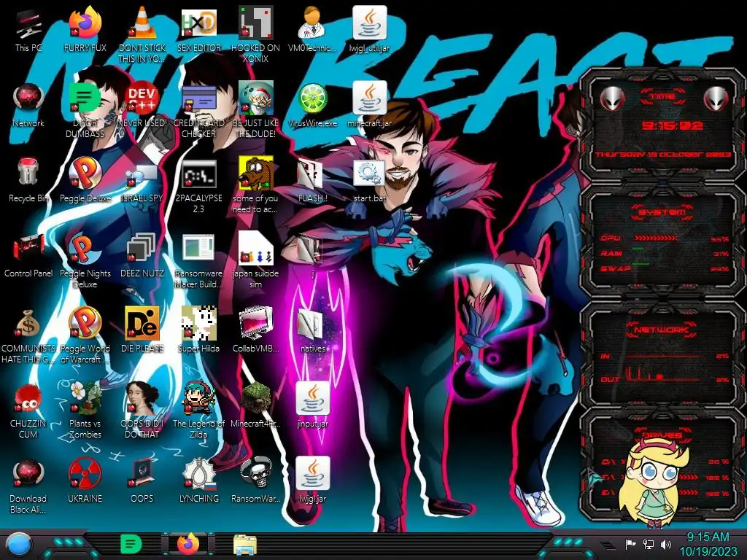Open clock showing 9:15 AM
747x560 pixels.
[x=708, y=545]
